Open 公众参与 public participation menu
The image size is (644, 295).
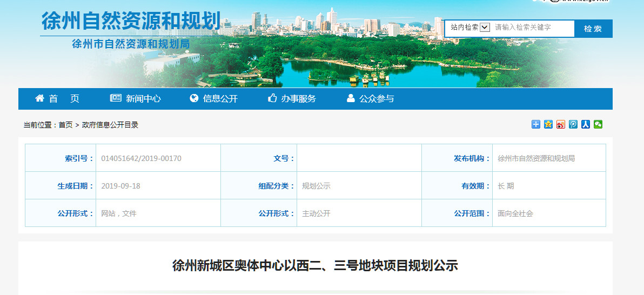coord(371,99)
